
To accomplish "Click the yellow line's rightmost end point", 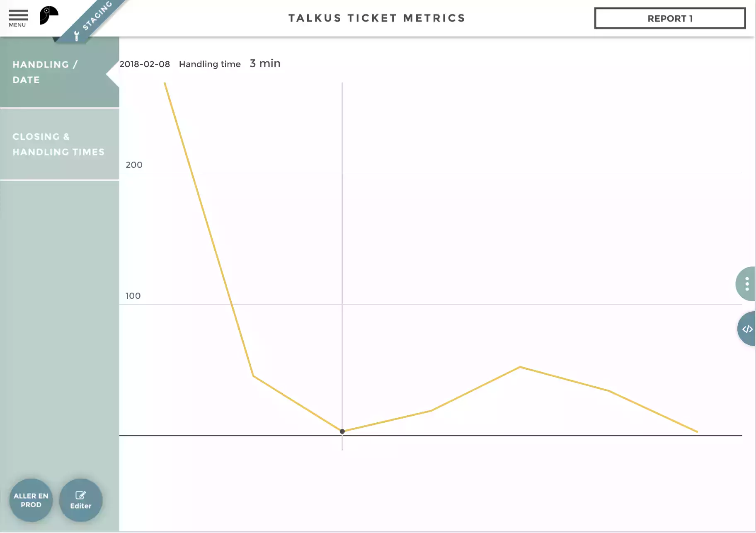I will (x=697, y=432).
